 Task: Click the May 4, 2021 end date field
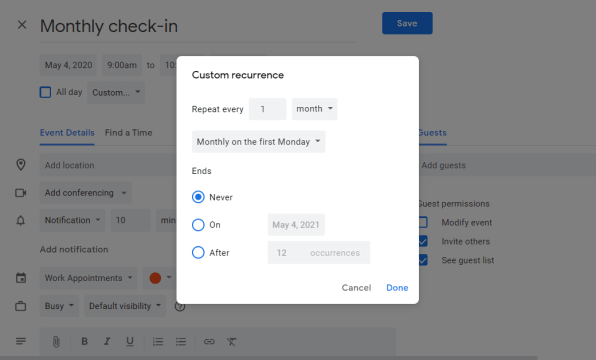(x=296, y=225)
